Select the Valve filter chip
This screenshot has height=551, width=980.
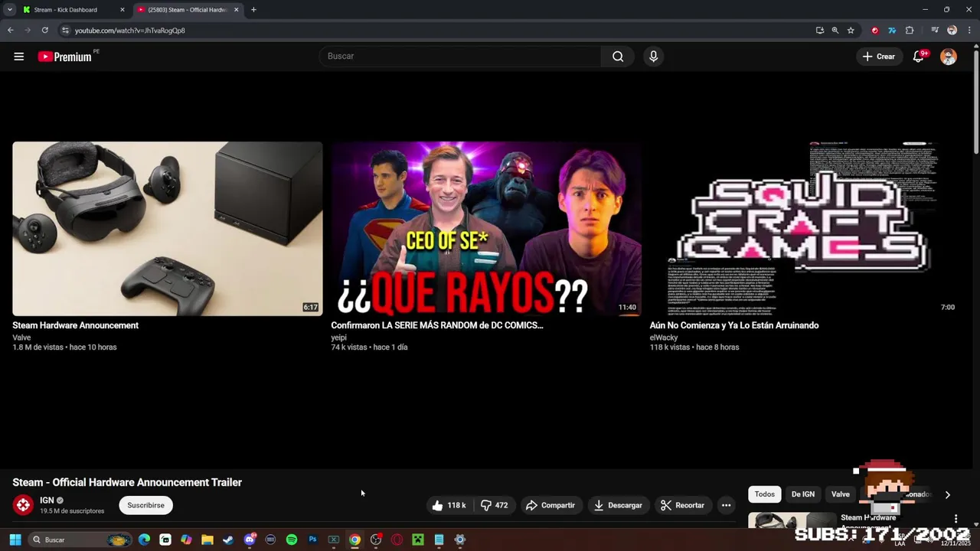841,494
